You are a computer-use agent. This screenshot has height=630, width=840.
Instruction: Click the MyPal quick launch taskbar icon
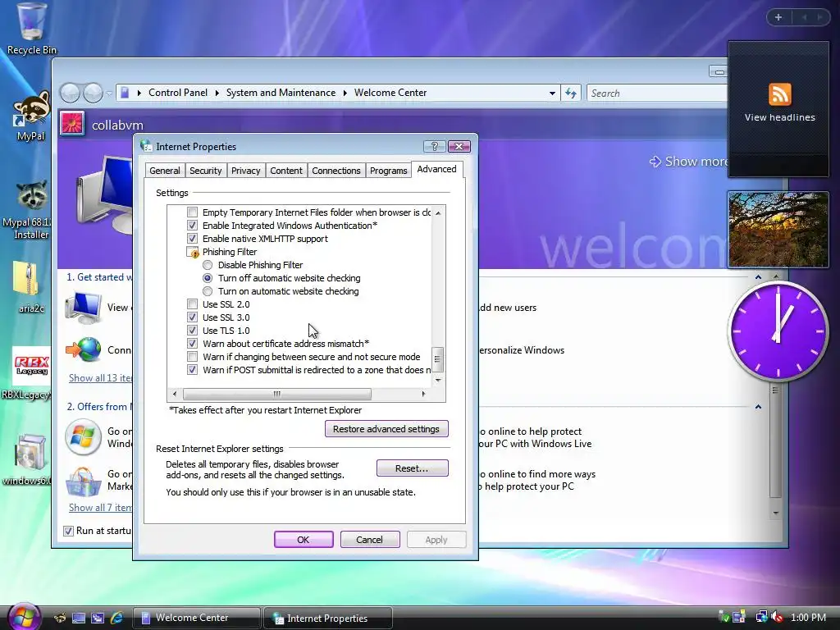(x=60, y=618)
